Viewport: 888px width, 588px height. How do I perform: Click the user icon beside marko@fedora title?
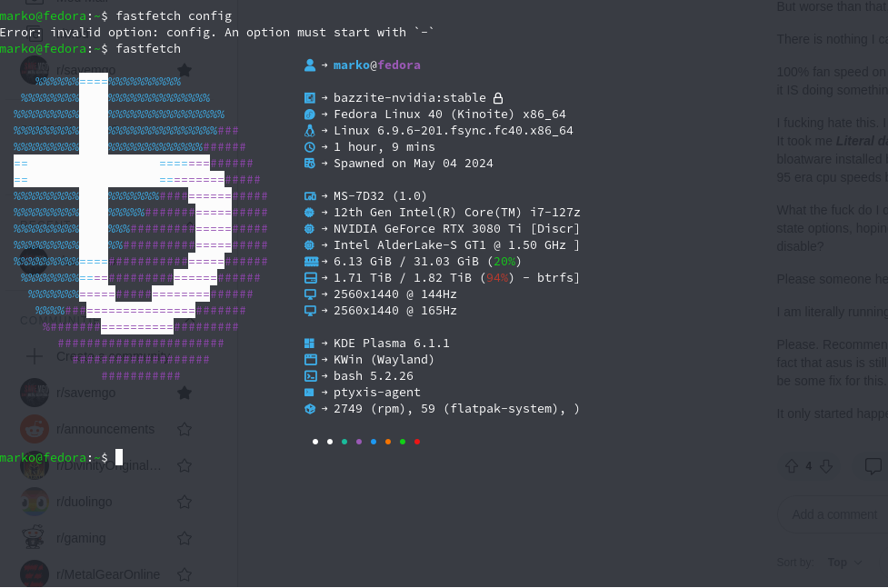pos(310,65)
